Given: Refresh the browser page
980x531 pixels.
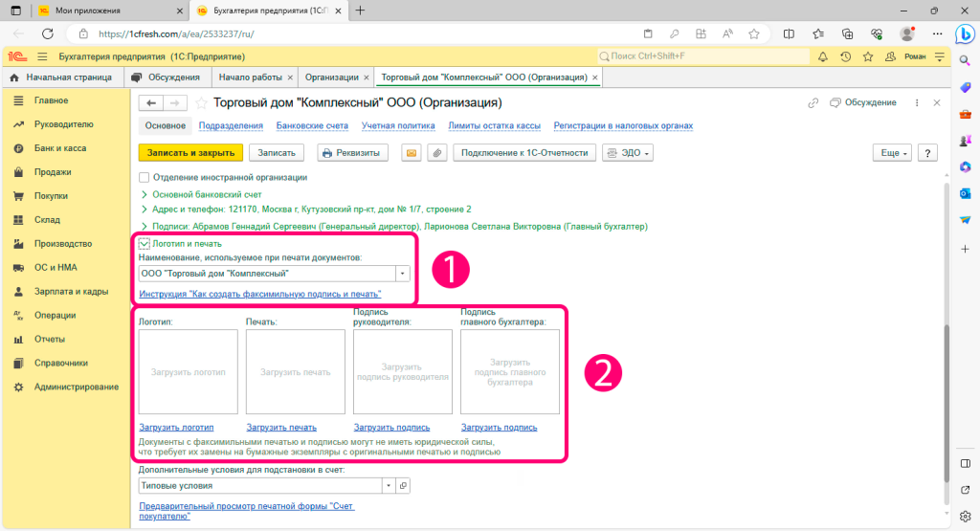Looking at the screenshot, I should [48, 33].
